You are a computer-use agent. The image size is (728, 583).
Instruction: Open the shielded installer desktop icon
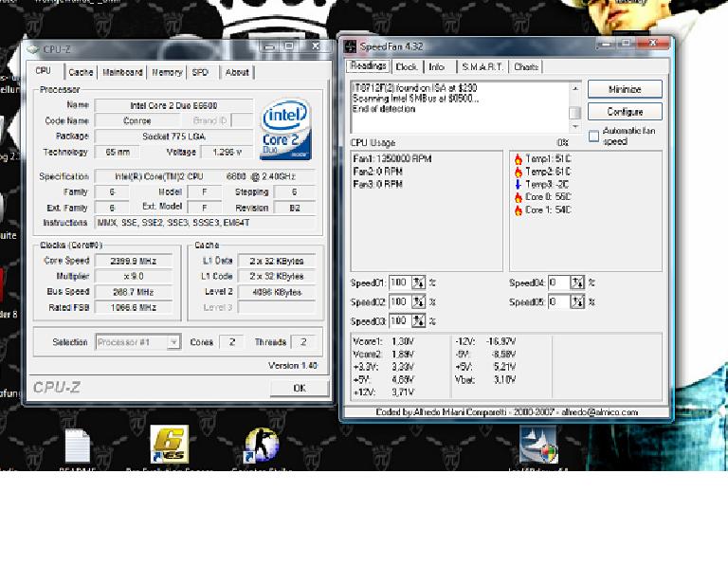point(538,446)
